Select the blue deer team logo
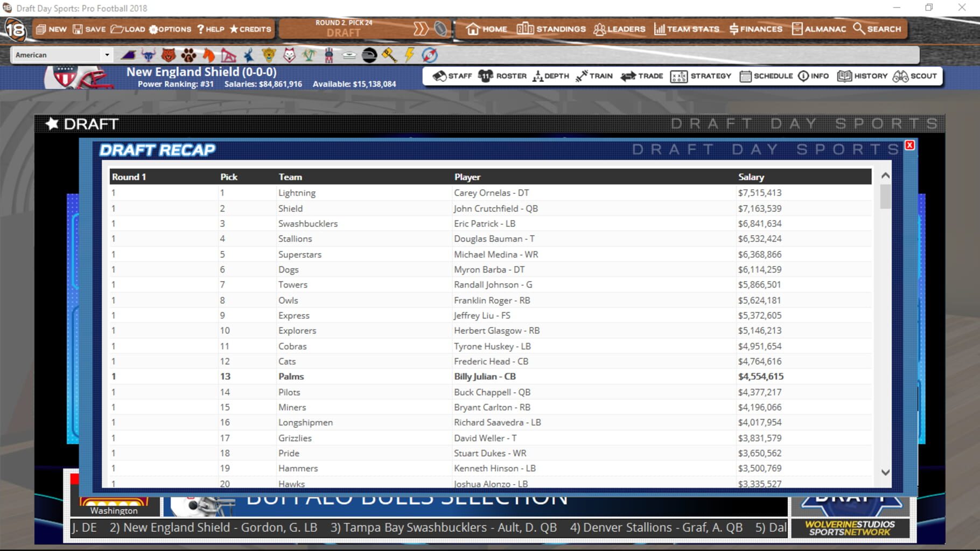Image resolution: width=980 pixels, height=551 pixels. [x=249, y=55]
